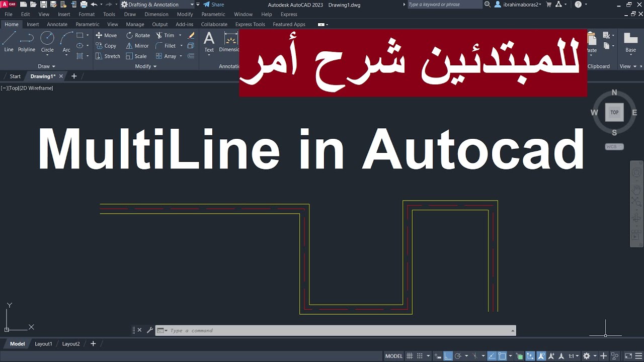Toggle the drawing grid display

(x=410, y=356)
